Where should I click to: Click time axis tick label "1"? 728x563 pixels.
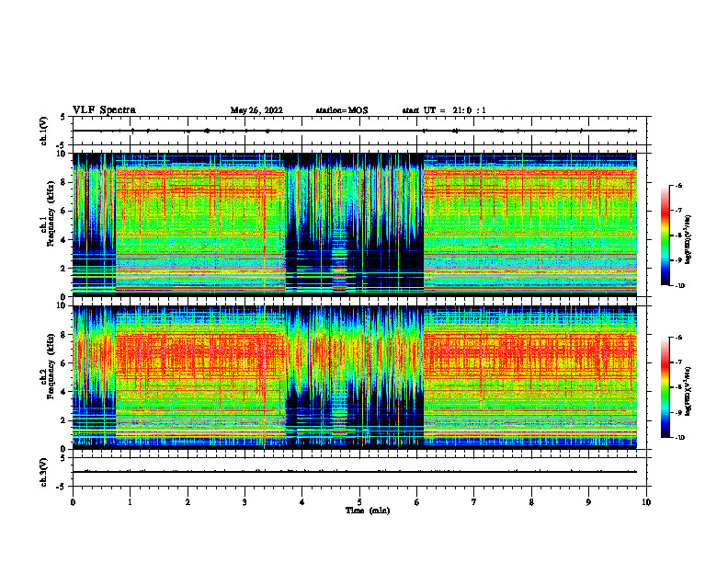coord(131,502)
